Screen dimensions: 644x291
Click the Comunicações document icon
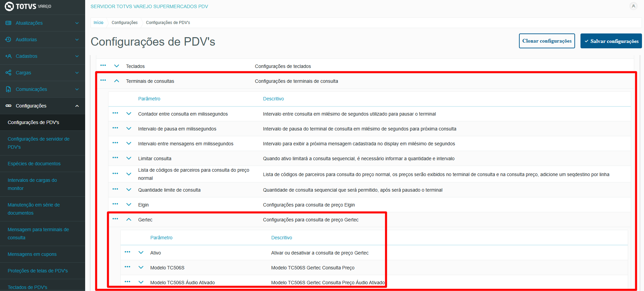point(8,89)
